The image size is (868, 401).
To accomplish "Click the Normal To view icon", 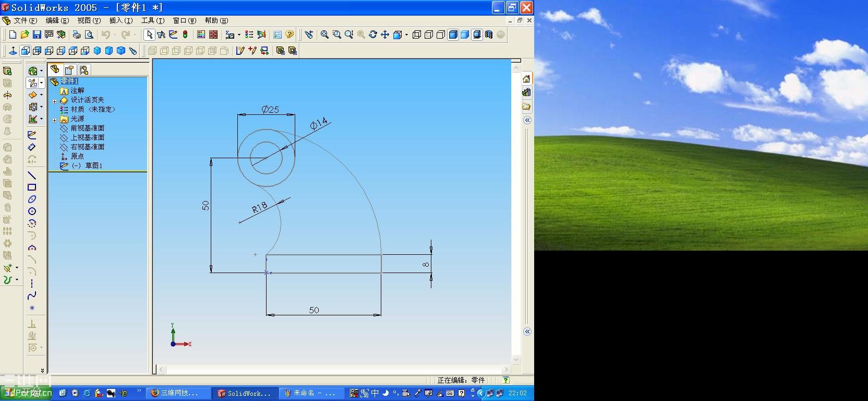I will [x=13, y=51].
